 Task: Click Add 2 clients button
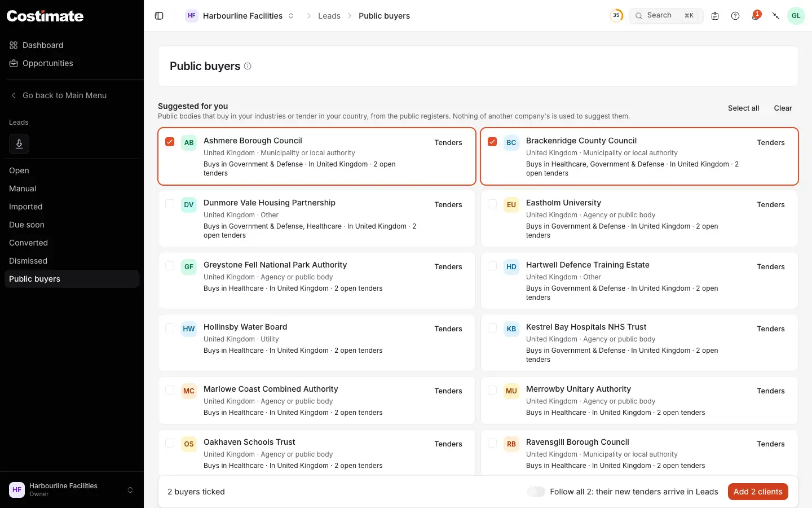pos(758,492)
